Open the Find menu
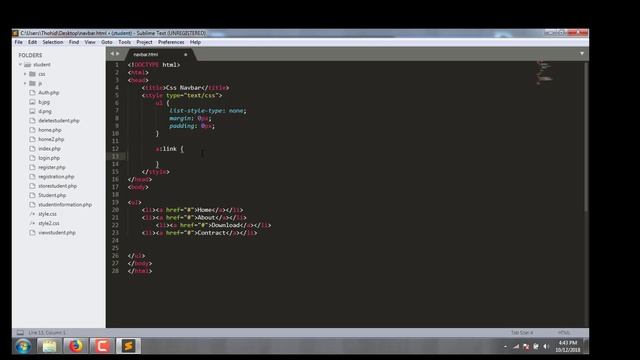 coord(74,42)
